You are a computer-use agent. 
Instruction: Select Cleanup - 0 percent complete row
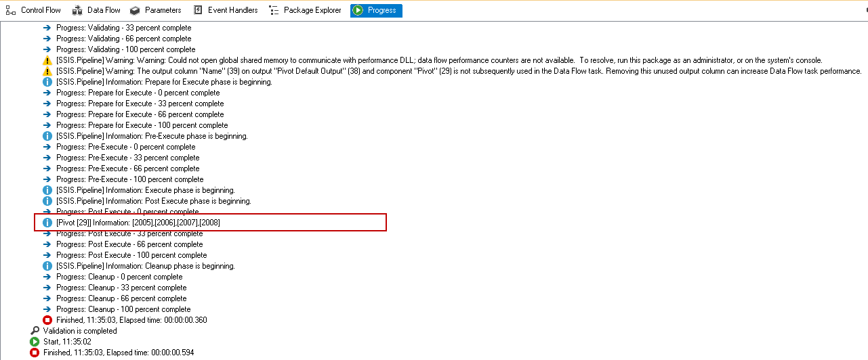(x=119, y=277)
